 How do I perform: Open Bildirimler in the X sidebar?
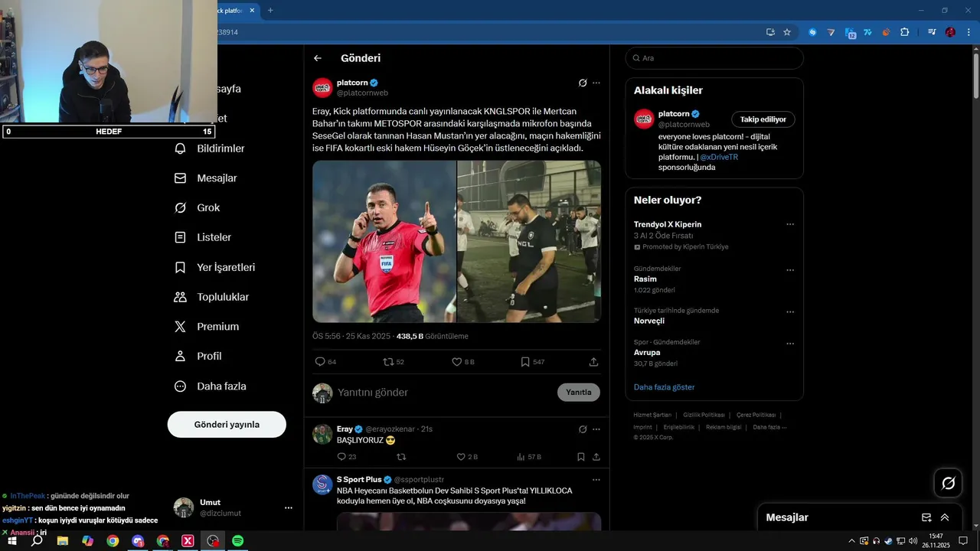pos(210,148)
